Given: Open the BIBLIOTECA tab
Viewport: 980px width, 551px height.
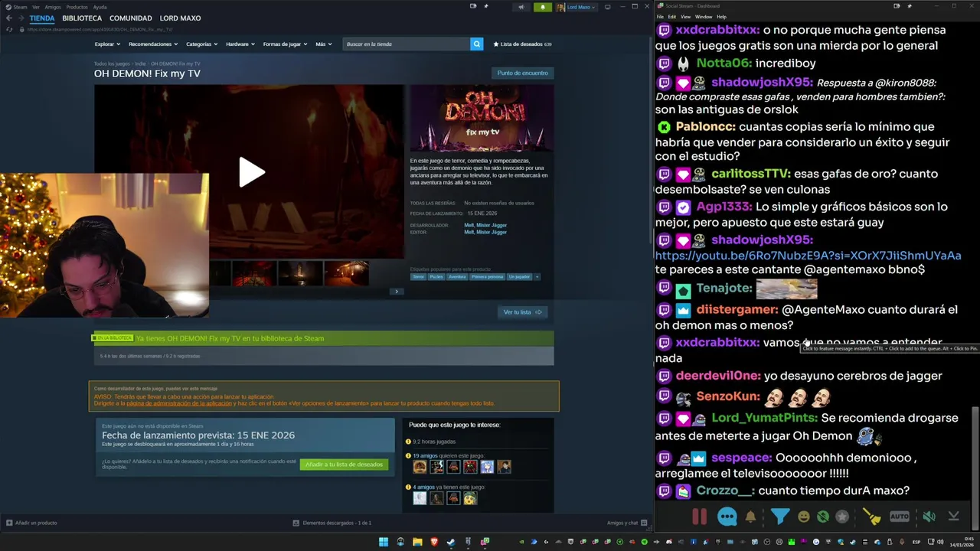Looking at the screenshot, I should tap(82, 18).
